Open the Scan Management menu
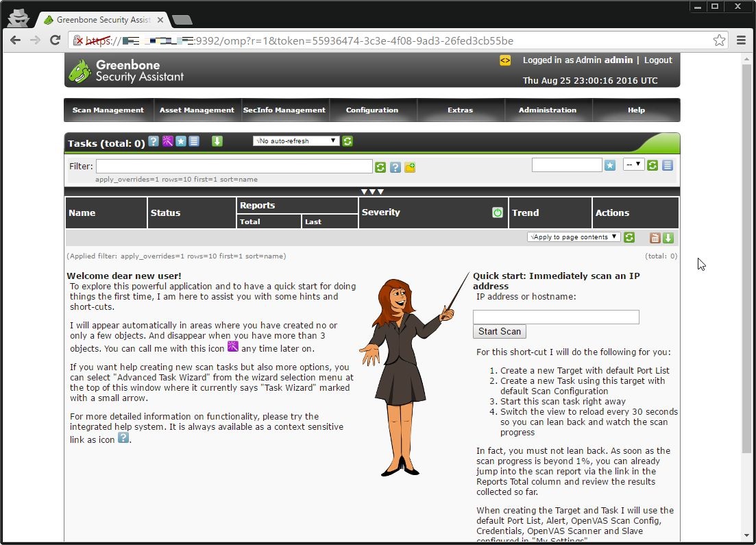Image resolution: width=756 pixels, height=545 pixels. click(x=108, y=110)
